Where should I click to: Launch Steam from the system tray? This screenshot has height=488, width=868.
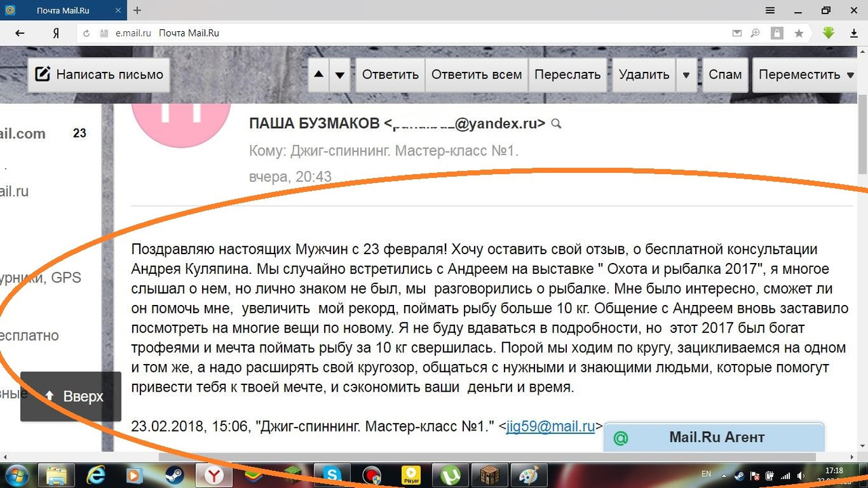click(738, 474)
